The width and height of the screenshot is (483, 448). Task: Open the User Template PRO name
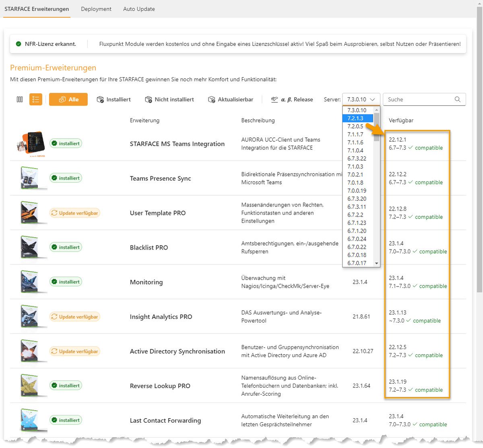[158, 213]
